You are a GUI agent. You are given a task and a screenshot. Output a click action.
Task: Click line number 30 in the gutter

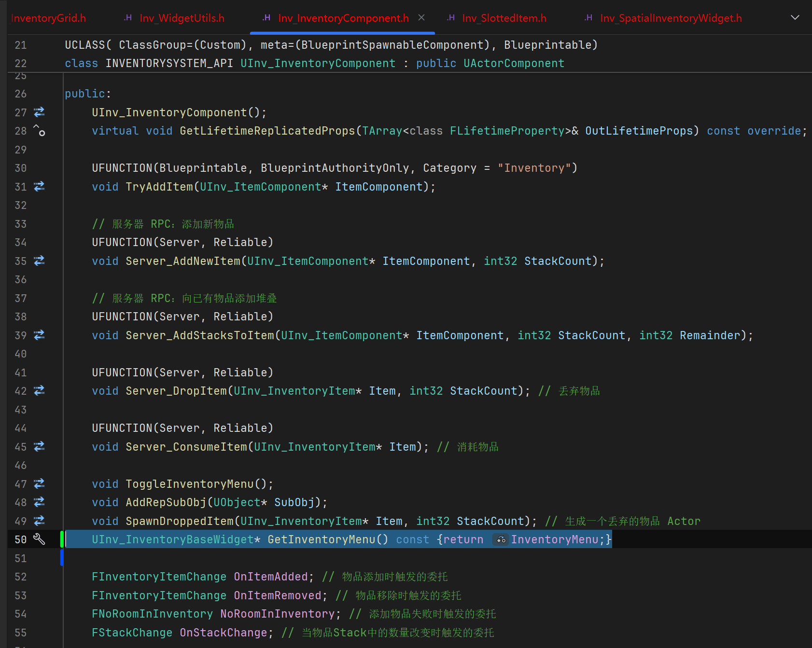(20, 168)
